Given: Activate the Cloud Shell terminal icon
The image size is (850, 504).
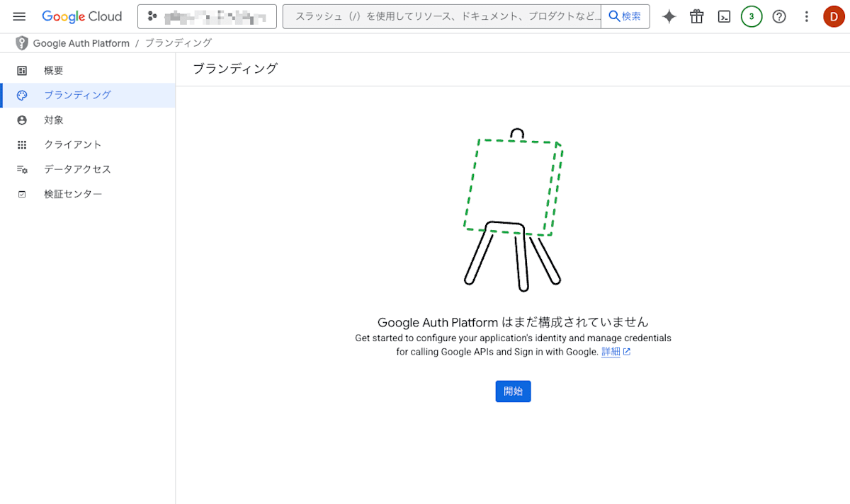Looking at the screenshot, I should 724,16.
